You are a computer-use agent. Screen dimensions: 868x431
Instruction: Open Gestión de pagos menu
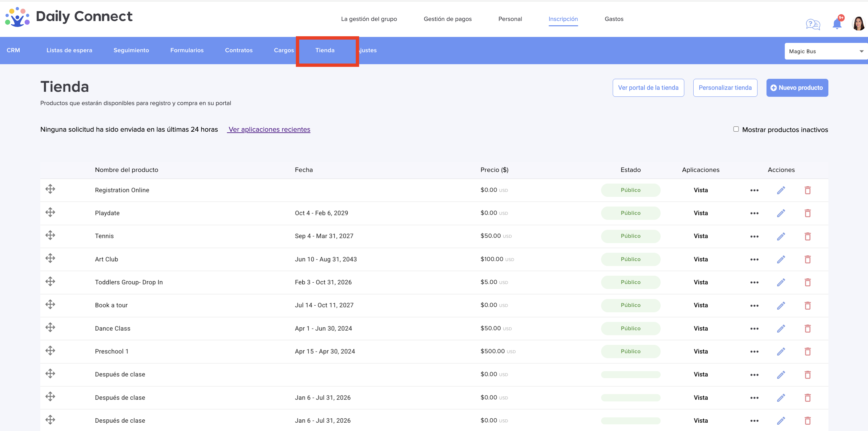pyautogui.click(x=447, y=19)
